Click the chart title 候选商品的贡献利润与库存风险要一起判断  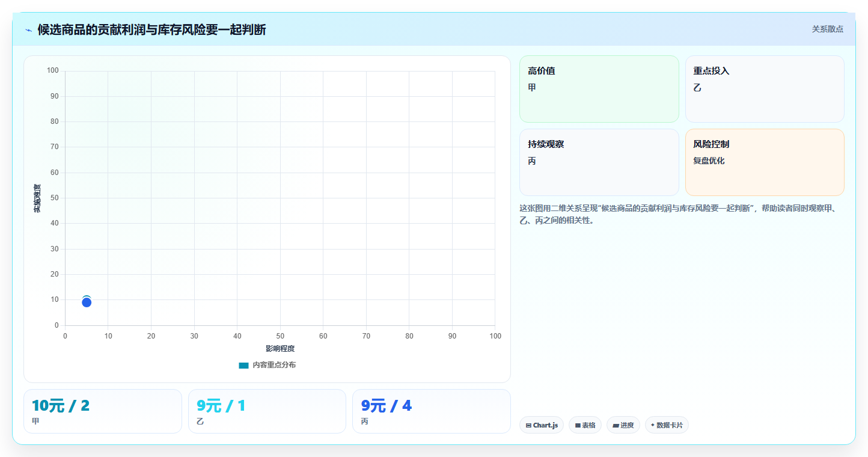pos(151,29)
